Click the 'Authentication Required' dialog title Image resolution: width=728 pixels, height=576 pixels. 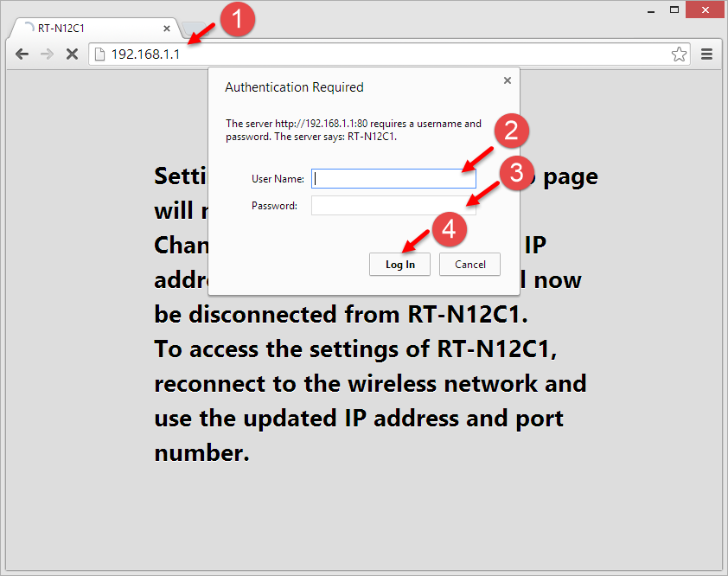click(x=294, y=87)
